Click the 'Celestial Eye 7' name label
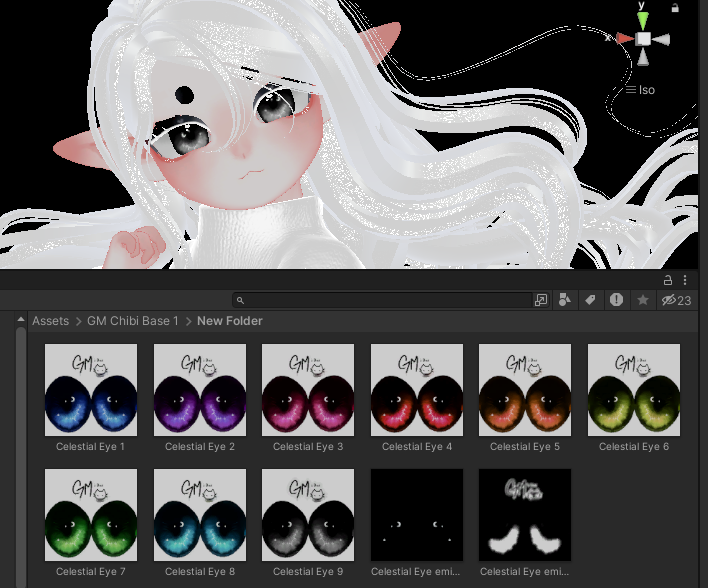 pyautogui.click(x=91, y=572)
